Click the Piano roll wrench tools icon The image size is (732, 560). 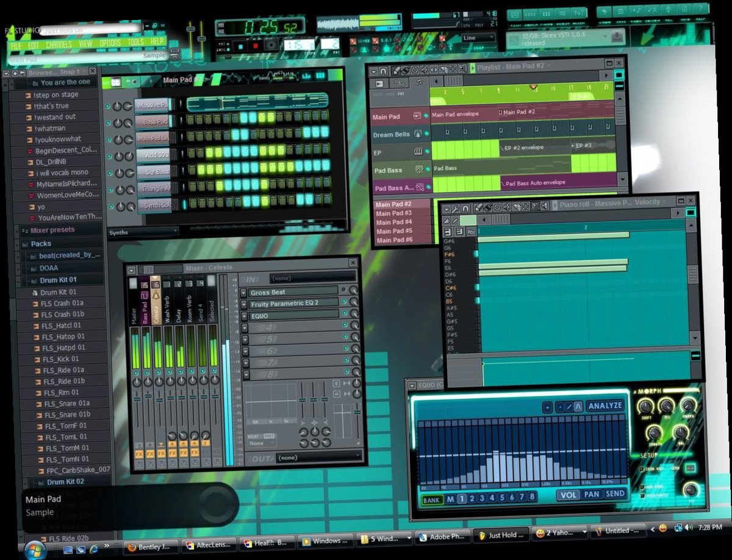455,209
